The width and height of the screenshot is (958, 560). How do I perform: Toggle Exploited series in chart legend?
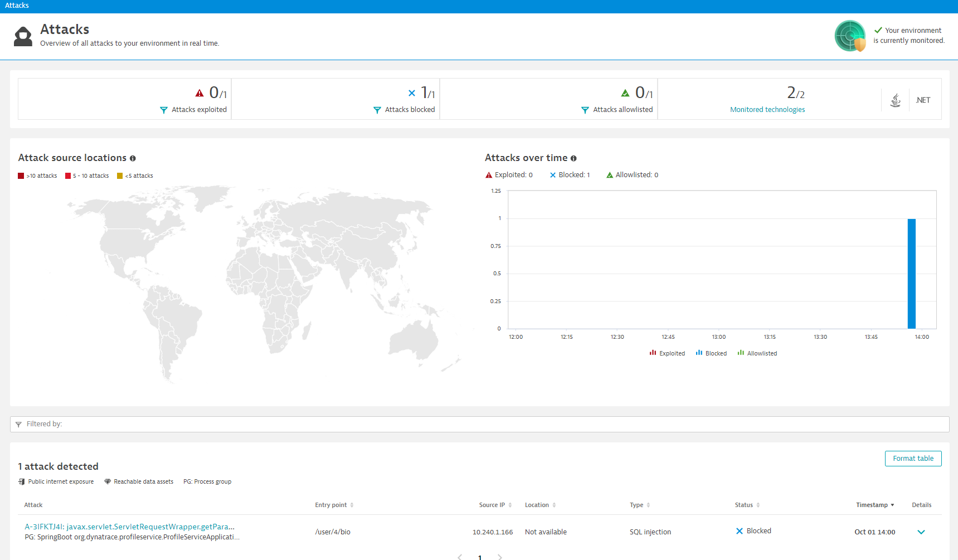pos(667,353)
